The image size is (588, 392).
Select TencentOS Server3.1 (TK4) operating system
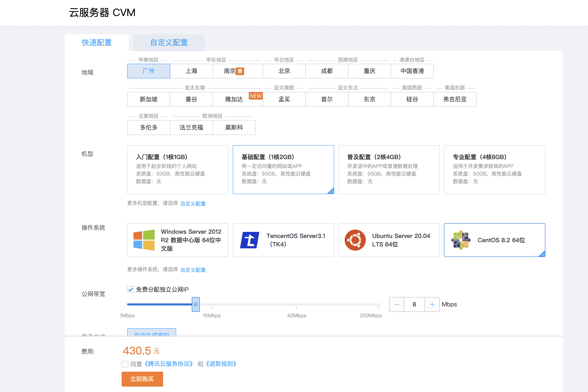point(283,240)
